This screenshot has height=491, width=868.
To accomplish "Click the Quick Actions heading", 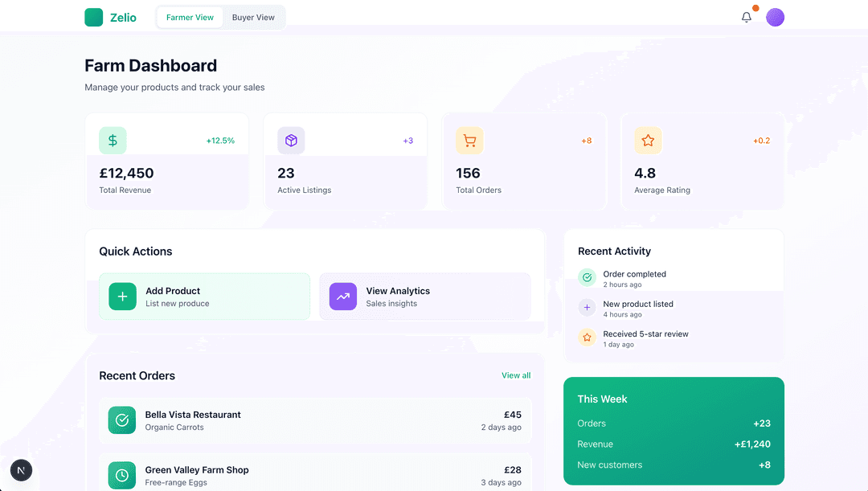I will [x=136, y=252].
